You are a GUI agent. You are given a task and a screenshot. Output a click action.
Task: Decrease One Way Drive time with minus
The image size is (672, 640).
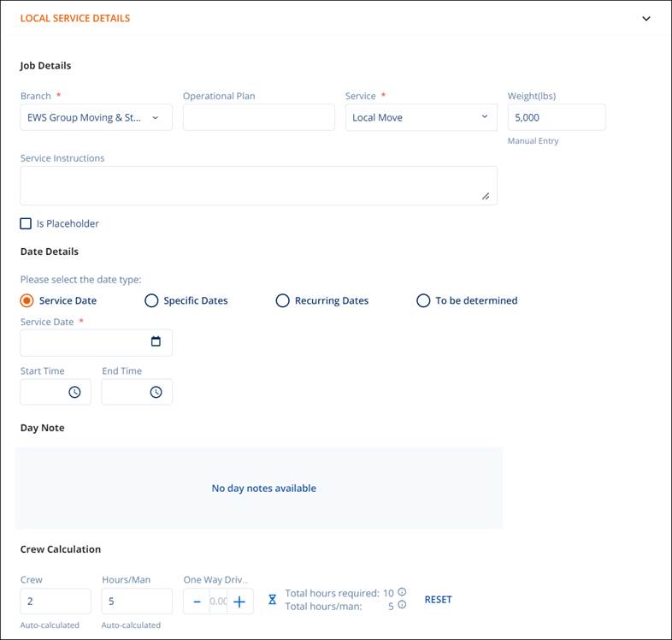tap(197, 601)
